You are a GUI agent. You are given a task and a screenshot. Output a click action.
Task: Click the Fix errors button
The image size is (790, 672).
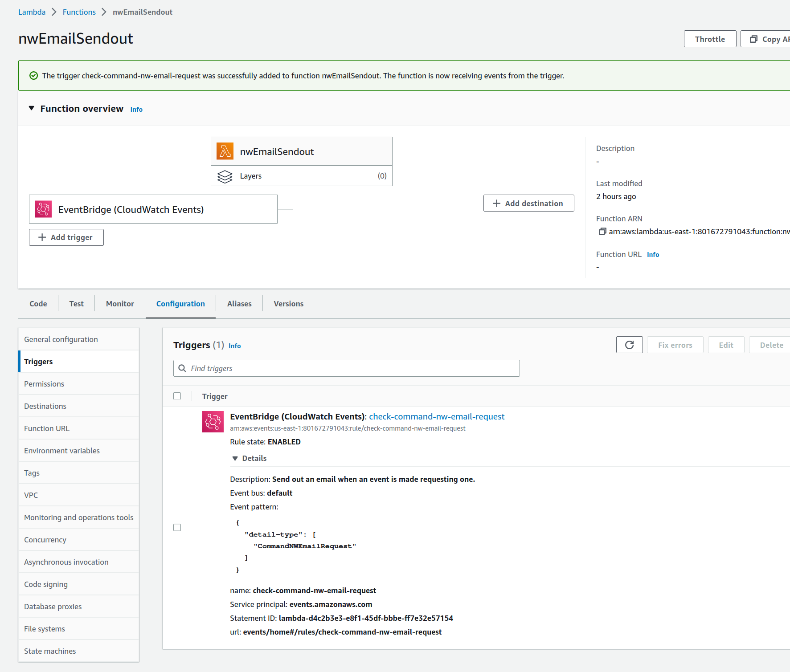(x=675, y=345)
